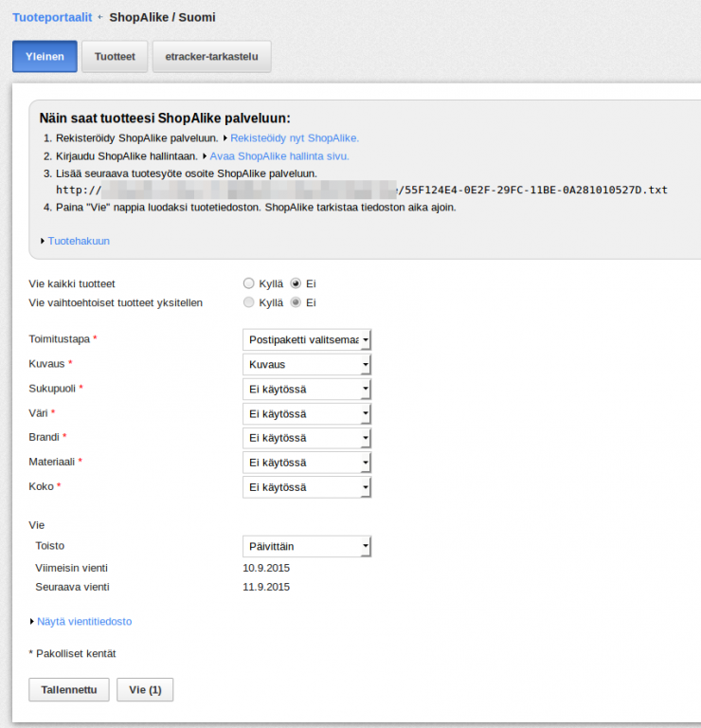The image size is (701, 728).
Task: Open the Materiaali dropdown
Action: [x=307, y=463]
